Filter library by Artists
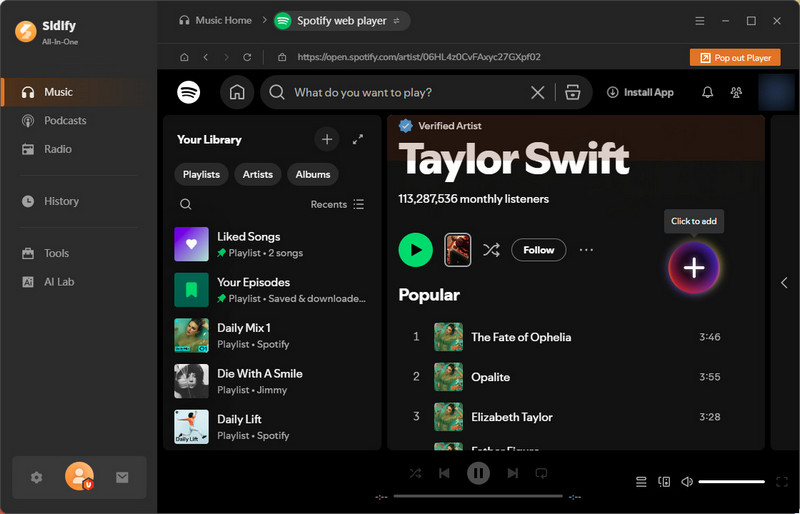This screenshot has height=514, width=800. (x=258, y=175)
